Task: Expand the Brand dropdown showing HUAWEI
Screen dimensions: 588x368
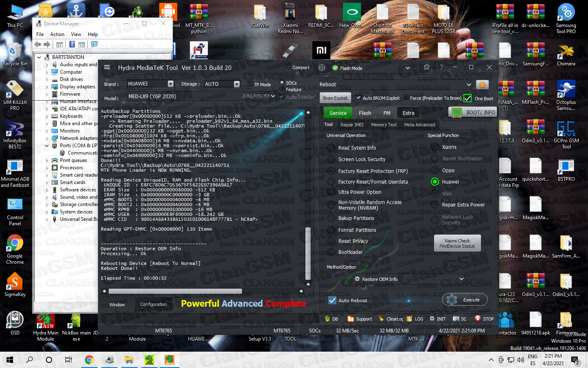Action: pyautogui.click(x=171, y=84)
